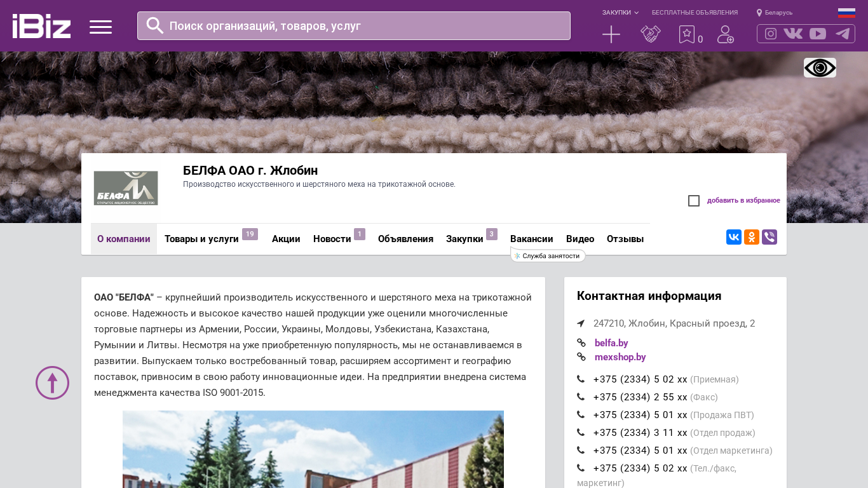Open the Объявления tab
868x488 pixels.
point(405,239)
